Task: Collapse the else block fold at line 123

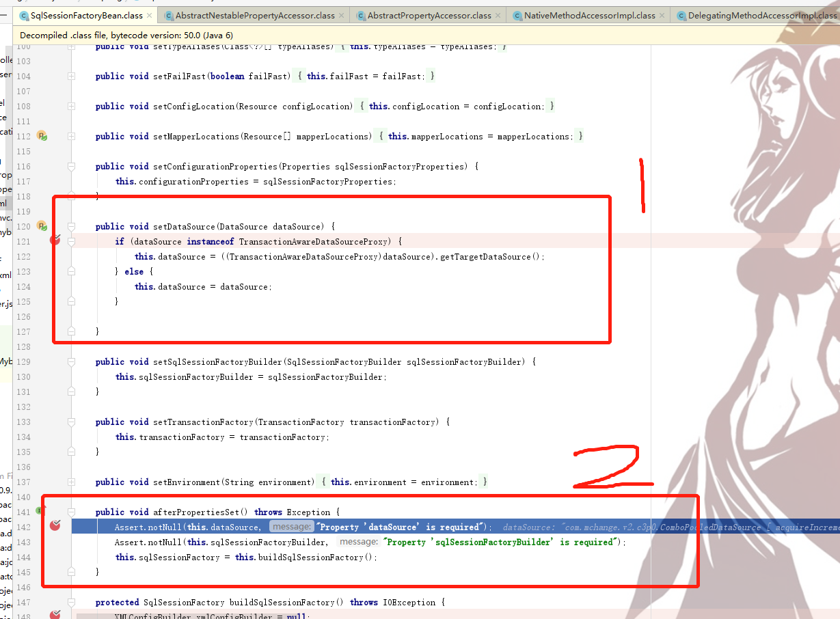Action: pyautogui.click(x=71, y=271)
